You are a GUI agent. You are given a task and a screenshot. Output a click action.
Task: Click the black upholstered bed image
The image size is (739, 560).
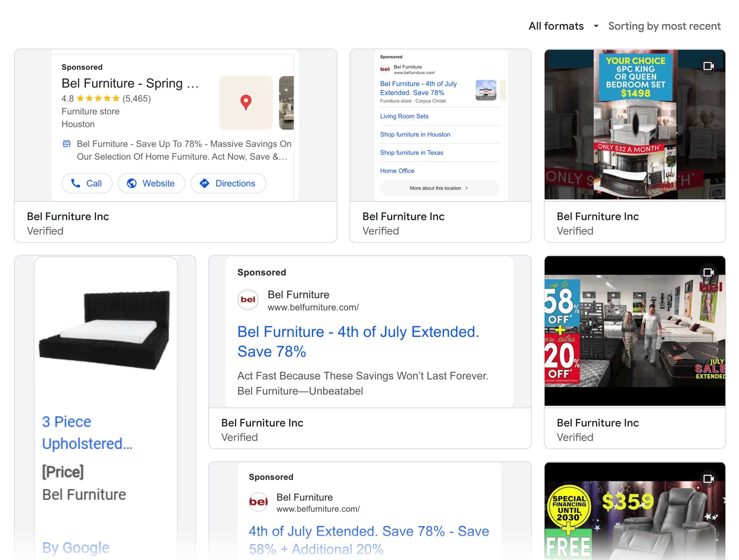(105, 331)
